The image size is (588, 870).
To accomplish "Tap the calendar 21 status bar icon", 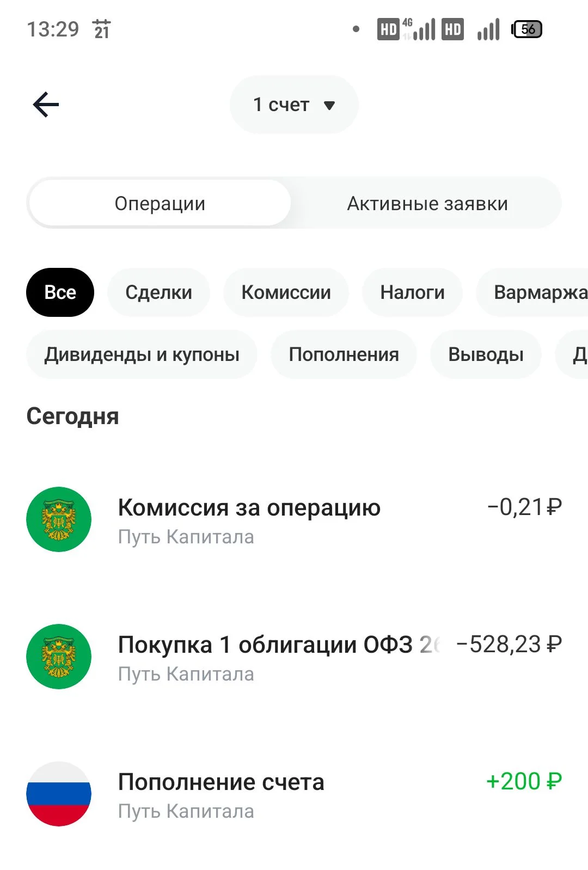I will (102, 29).
